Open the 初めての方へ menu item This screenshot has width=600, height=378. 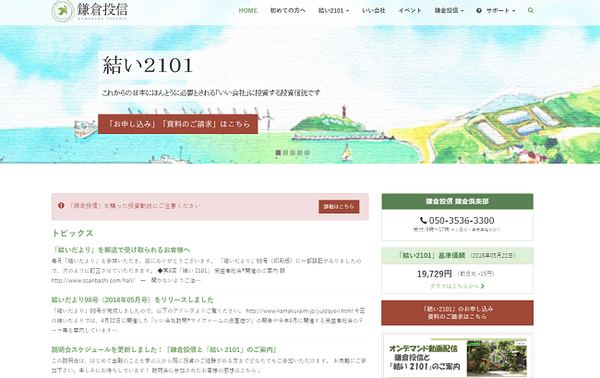pos(288,11)
